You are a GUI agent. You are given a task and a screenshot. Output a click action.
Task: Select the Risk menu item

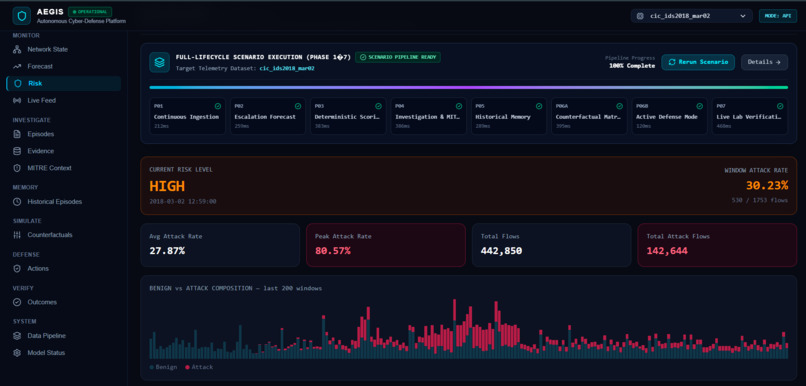click(x=63, y=83)
